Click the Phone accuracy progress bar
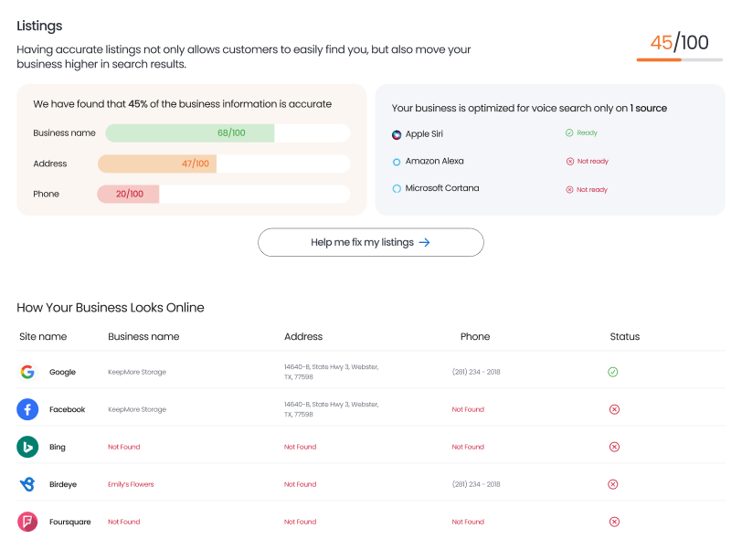 coord(223,195)
